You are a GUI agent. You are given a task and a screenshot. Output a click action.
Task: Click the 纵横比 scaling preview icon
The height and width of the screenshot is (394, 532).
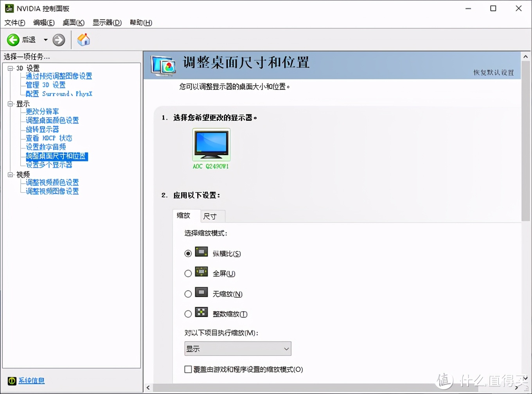tap(201, 252)
